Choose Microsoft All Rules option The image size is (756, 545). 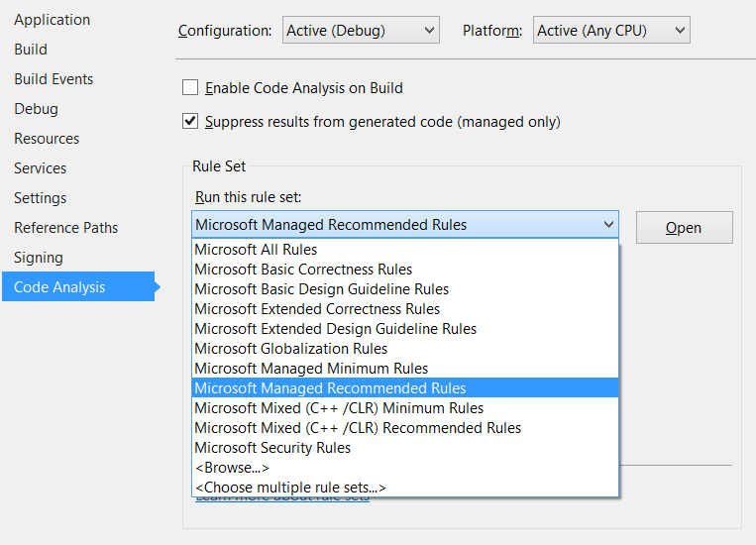[256, 250]
